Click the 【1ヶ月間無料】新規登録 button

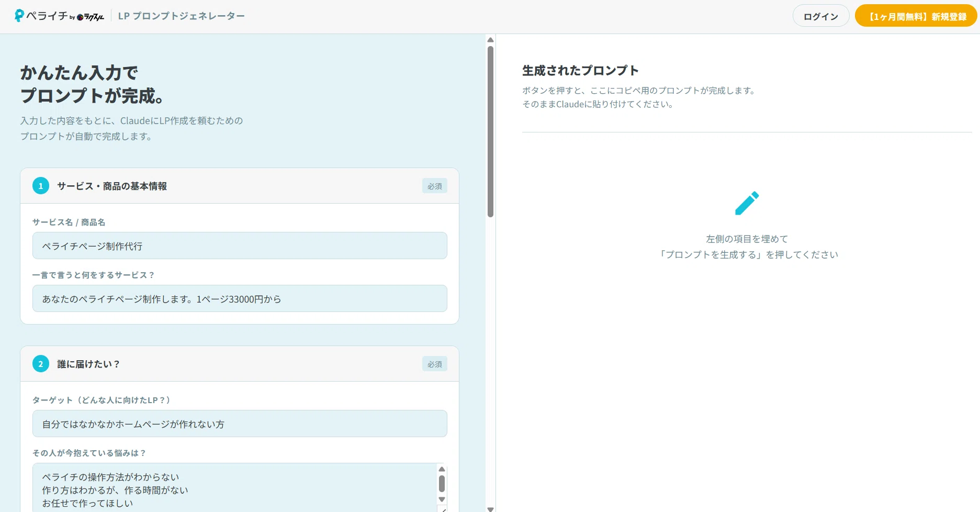click(x=916, y=16)
